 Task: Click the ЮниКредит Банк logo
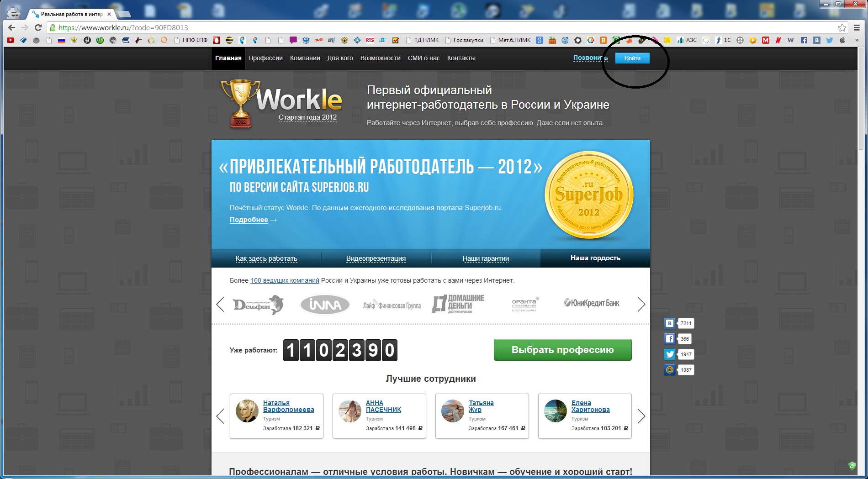click(x=592, y=303)
